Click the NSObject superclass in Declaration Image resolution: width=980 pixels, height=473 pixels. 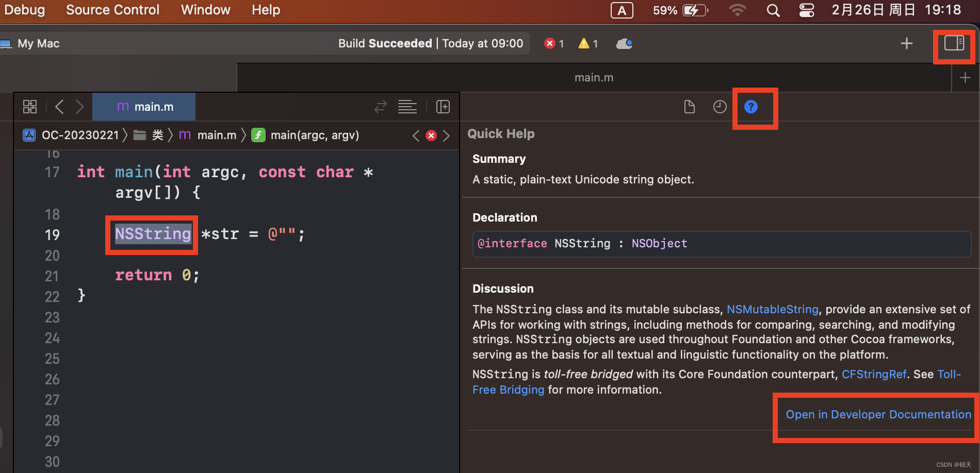tap(659, 243)
